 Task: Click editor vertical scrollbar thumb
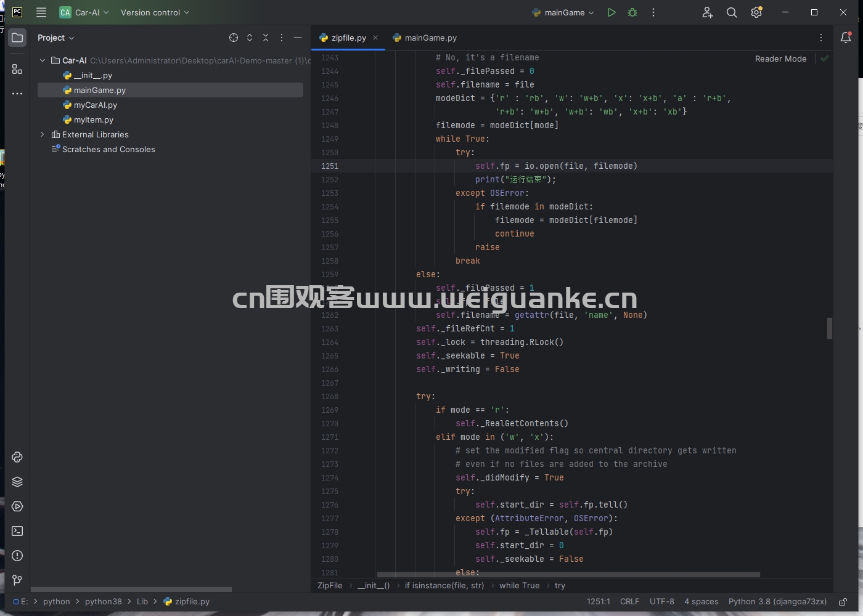coord(830,328)
